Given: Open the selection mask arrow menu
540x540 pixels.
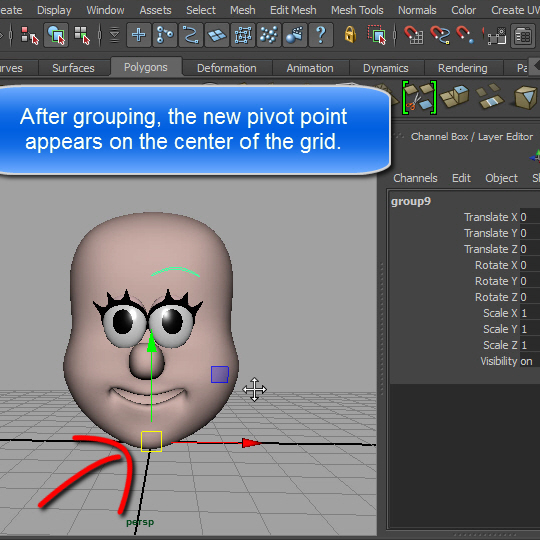Looking at the screenshot, I should point(114,35).
